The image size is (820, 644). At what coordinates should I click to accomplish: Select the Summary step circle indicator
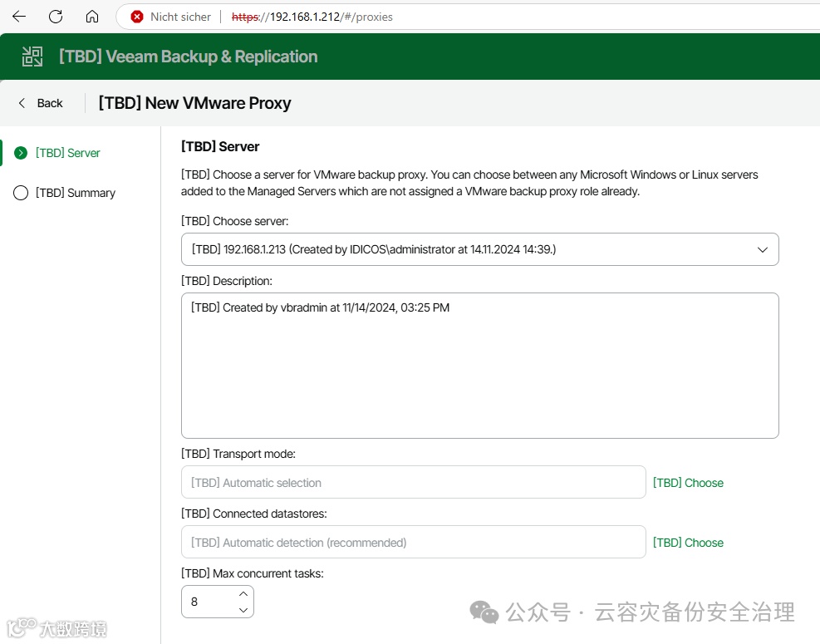[21, 193]
